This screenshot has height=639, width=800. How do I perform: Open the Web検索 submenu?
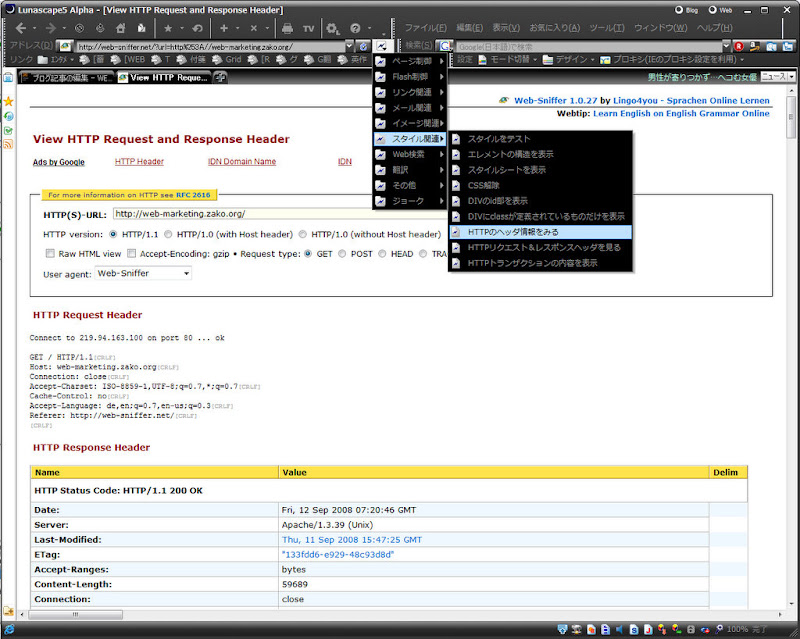coord(410,154)
